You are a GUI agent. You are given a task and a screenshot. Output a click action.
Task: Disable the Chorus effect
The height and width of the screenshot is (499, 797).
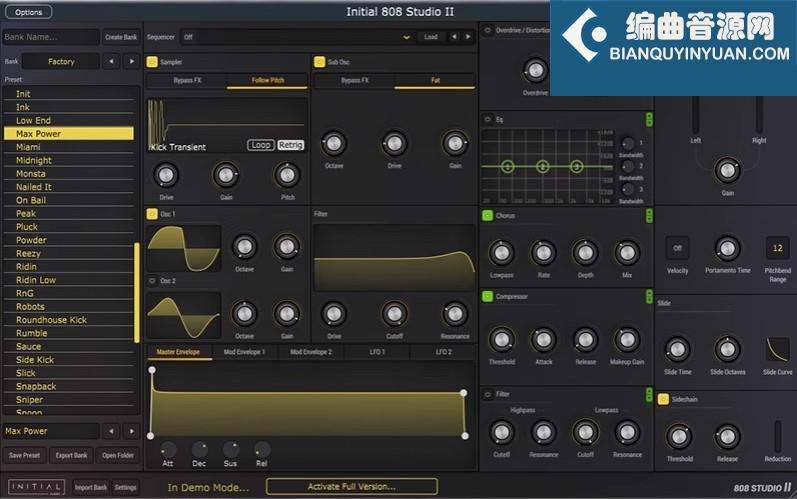coord(487,215)
